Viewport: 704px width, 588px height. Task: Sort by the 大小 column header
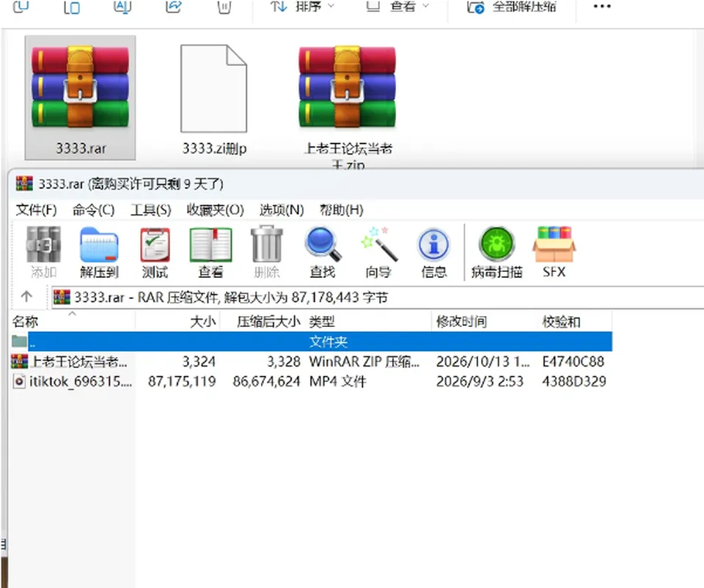tap(177, 321)
